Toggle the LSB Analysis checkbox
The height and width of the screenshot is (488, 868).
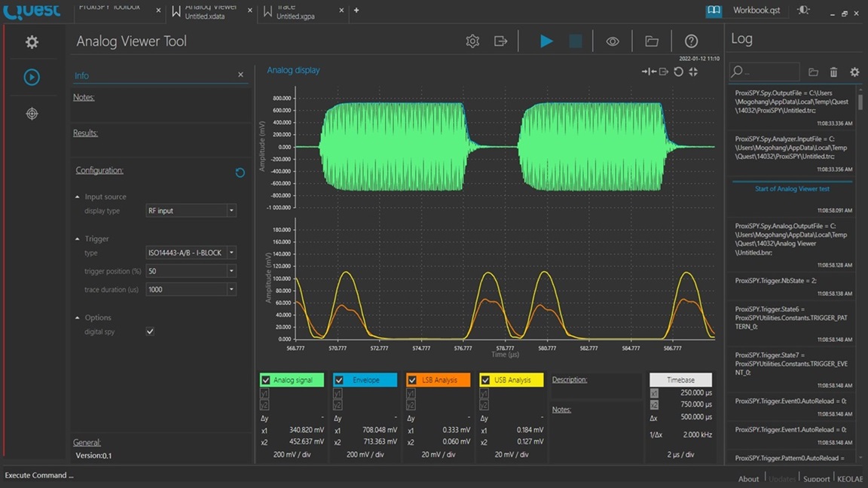(412, 380)
